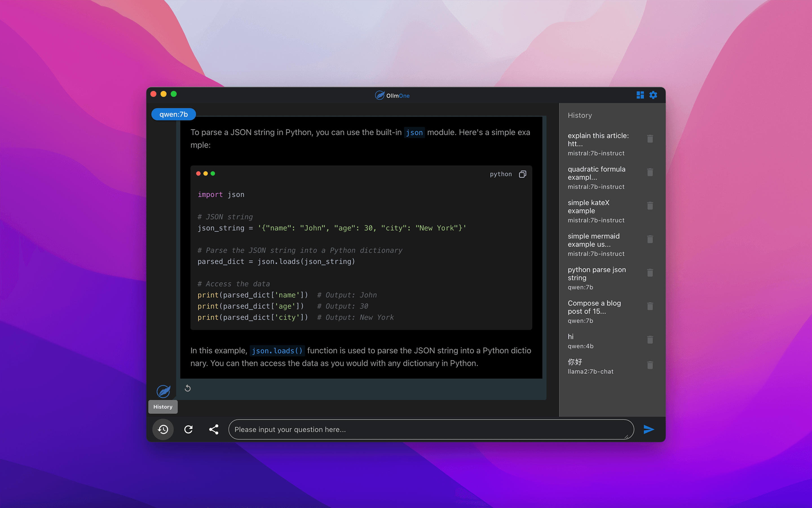Screen dimensions: 812x508
Task: Click the inline 'json' code tag
Action: pyautogui.click(x=414, y=133)
